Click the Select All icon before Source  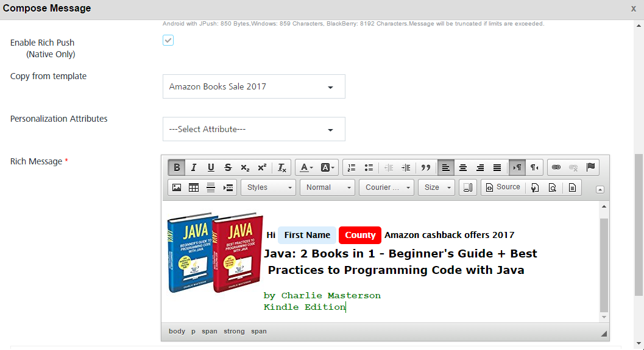click(x=468, y=187)
